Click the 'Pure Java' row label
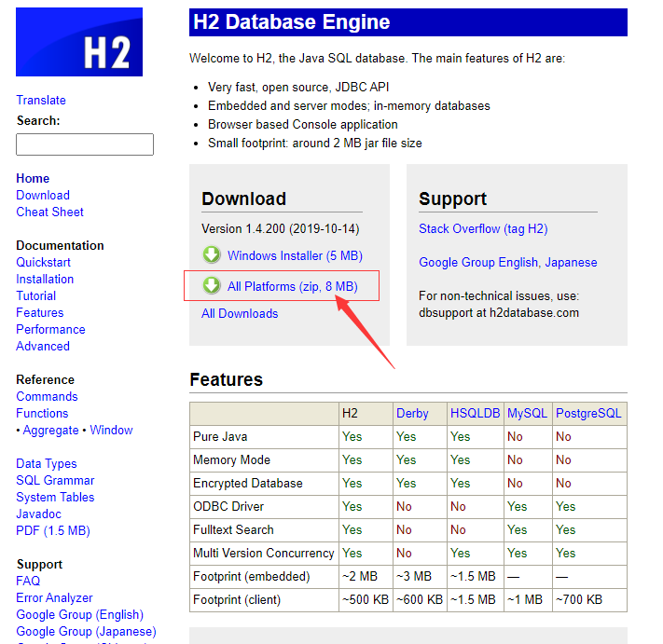Screen dimensions: 663x644 coord(220,436)
